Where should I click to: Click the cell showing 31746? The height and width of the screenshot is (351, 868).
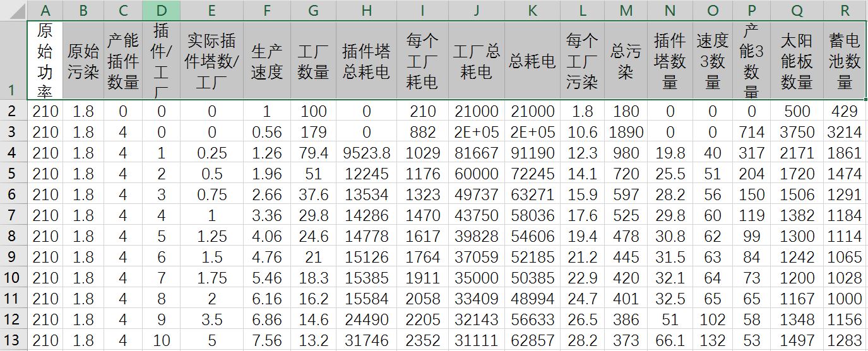click(366, 340)
